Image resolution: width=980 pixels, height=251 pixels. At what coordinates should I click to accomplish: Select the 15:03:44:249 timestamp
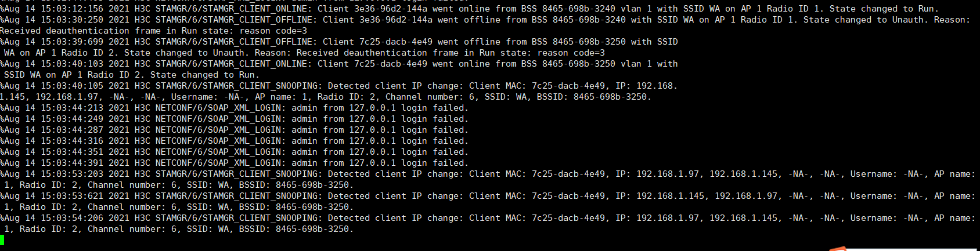[72, 119]
